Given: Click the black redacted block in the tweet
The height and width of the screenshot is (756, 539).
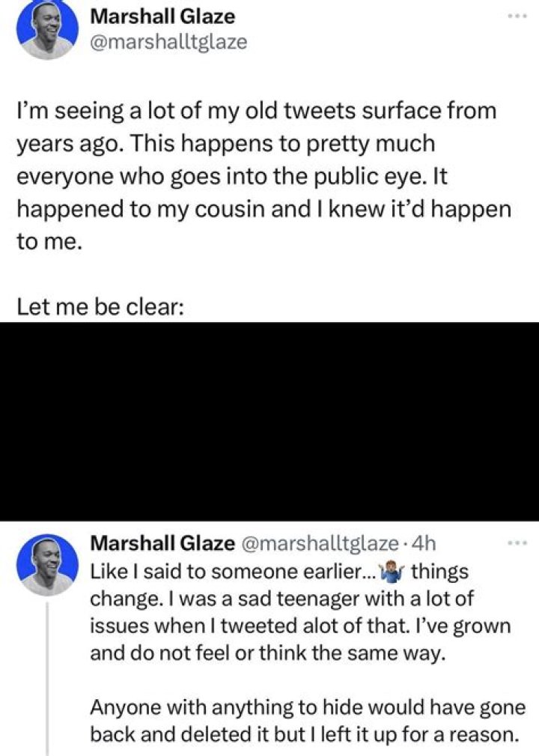Looking at the screenshot, I should pos(269,421).
